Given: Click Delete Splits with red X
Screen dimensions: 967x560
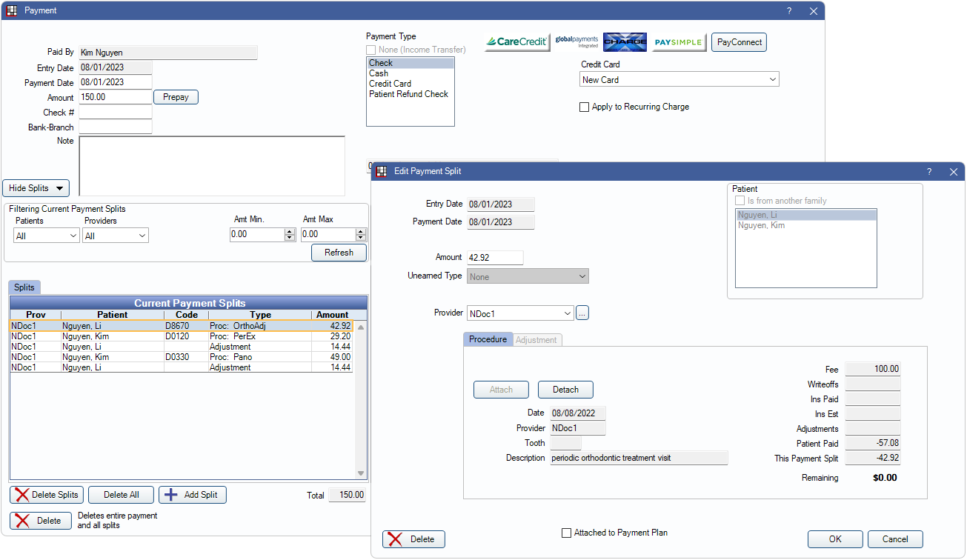Looking at the screenshot, I should click(46, 495).
